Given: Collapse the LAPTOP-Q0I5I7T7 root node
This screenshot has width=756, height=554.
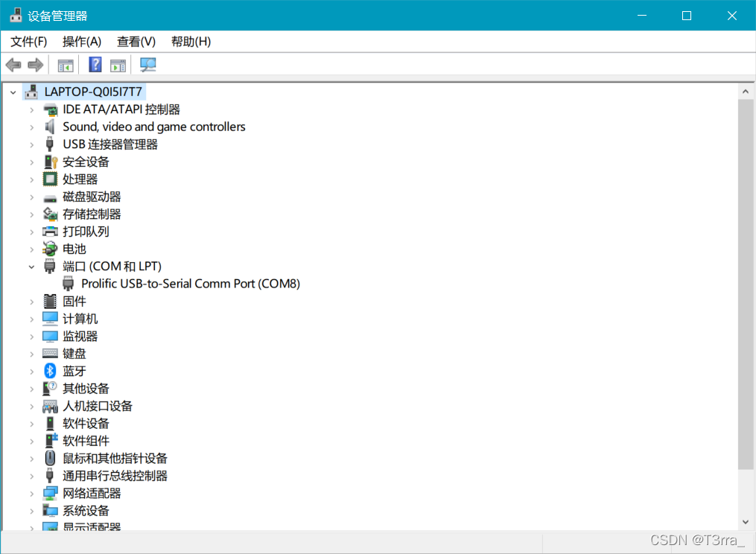Looking at the screenshot, I should pyautogui.click(x=13, y=92).
